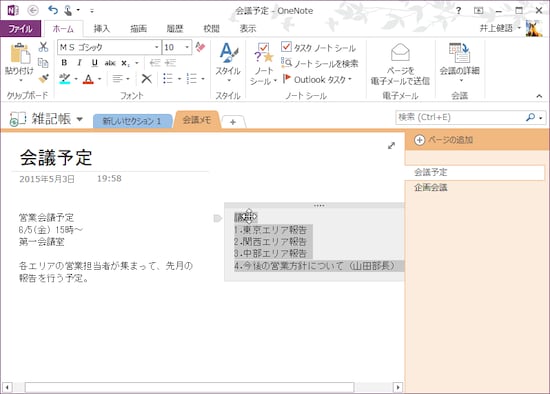The width and height of the screenshot is (550, 394).
Task: Open font color dropdown arrow
Action: click(100, 79)
